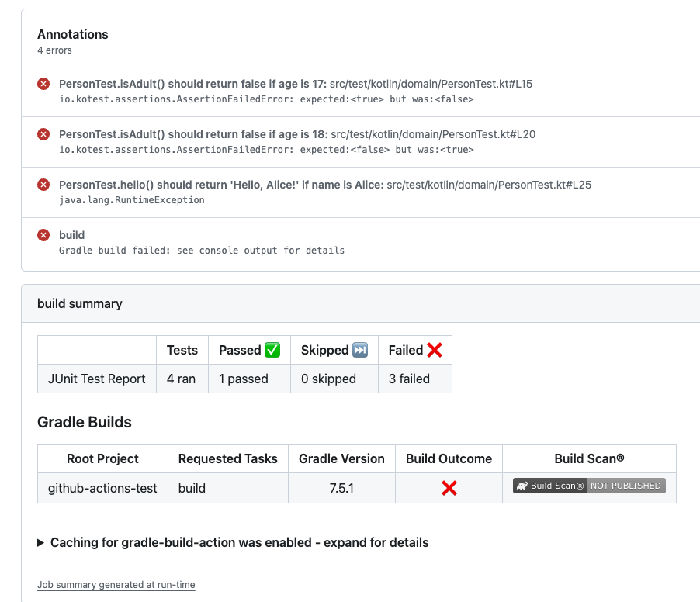The image size is (700, 602).
Task: Click the green checkmark next to Passed
Action: (x=272, y=350)
